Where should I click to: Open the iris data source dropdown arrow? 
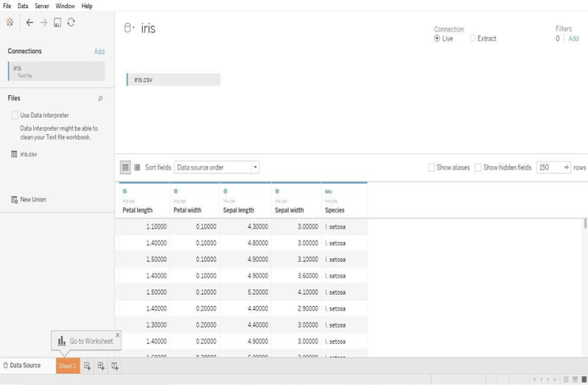pyautogui.click(x=133, y=28)
